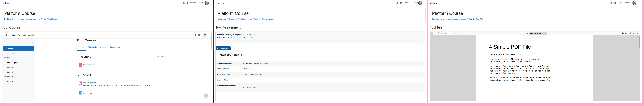Open course index three-dot options menu
The height and width of the screenshot is (106, 644).
(x=33, y=42)
